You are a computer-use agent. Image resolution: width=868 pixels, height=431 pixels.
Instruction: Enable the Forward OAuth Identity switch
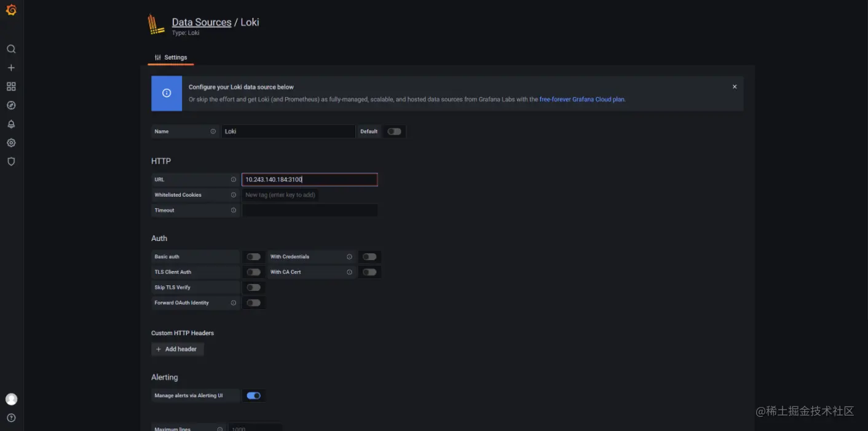[x=253, y=303]
